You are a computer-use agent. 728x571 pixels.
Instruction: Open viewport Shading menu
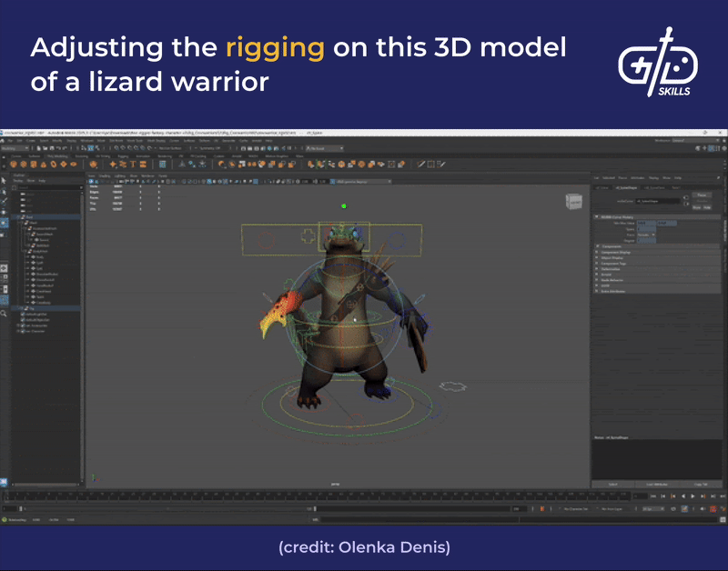(105, 175)
